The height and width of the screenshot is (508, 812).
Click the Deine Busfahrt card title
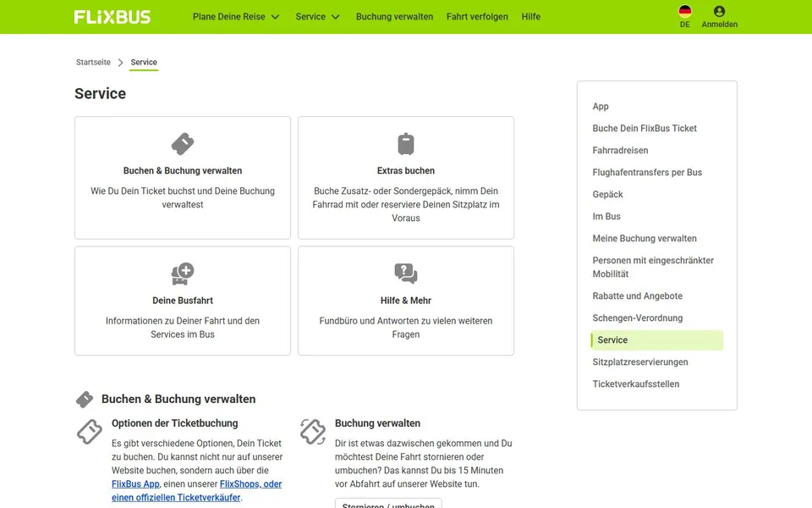[183, 301]
